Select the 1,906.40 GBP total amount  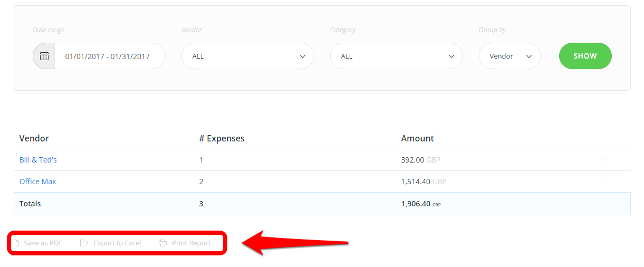coord(421,204)
